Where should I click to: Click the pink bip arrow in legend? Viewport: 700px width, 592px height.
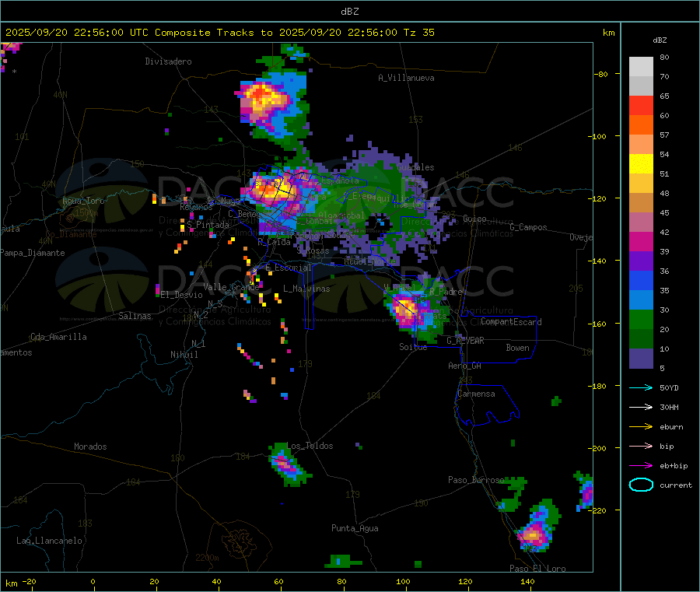(641, 446)
